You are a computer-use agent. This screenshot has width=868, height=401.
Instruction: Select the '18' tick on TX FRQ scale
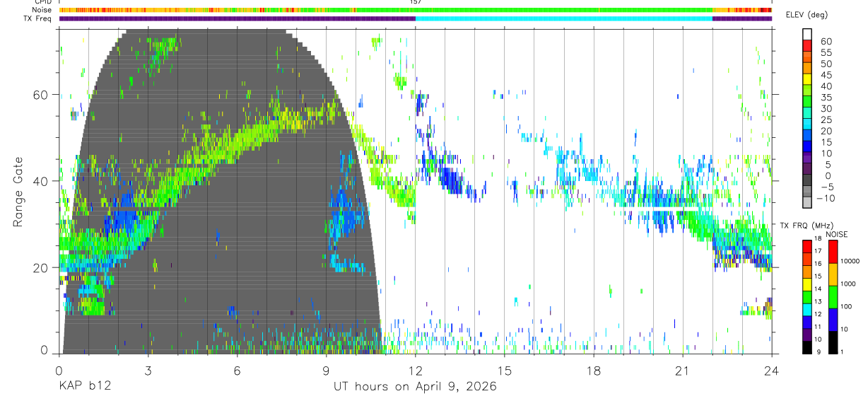pos(816,240)
